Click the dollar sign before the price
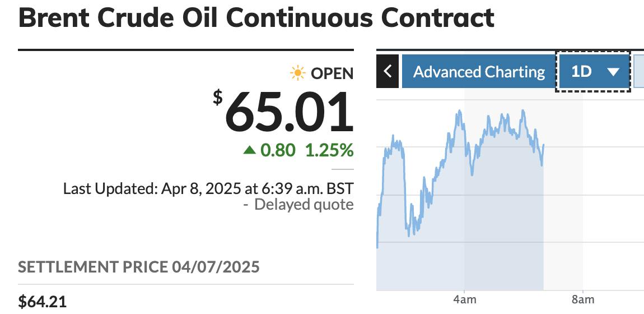 pyautogui.click(x=217, y=97)
